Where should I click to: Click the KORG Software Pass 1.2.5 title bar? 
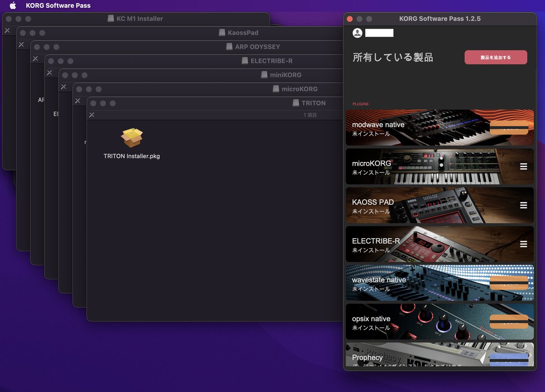coord(440,19)
